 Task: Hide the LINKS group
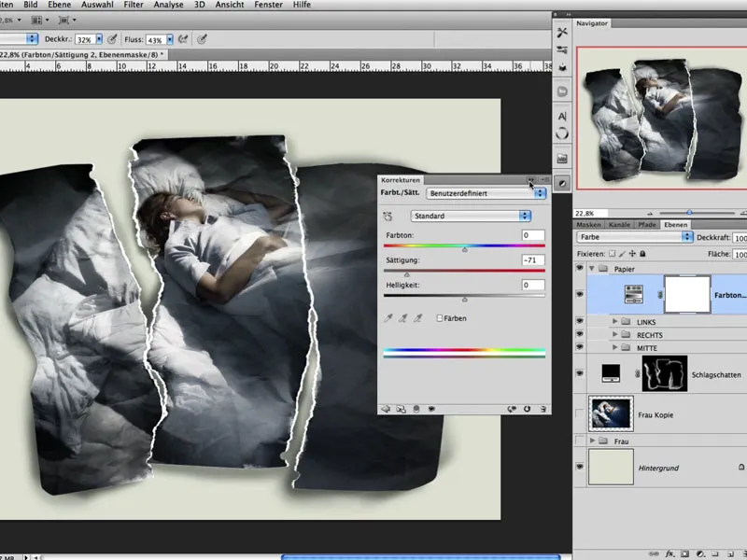(x=580, y=321)
